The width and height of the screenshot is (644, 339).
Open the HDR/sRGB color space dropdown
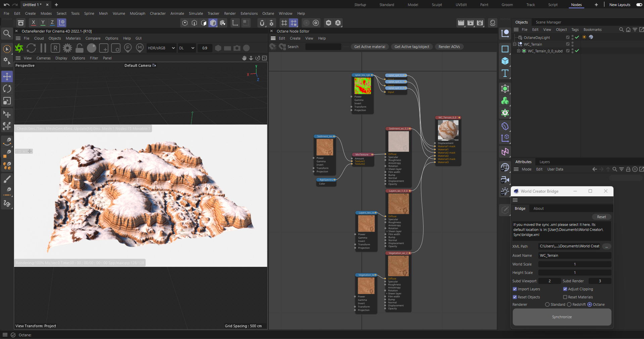161,48
